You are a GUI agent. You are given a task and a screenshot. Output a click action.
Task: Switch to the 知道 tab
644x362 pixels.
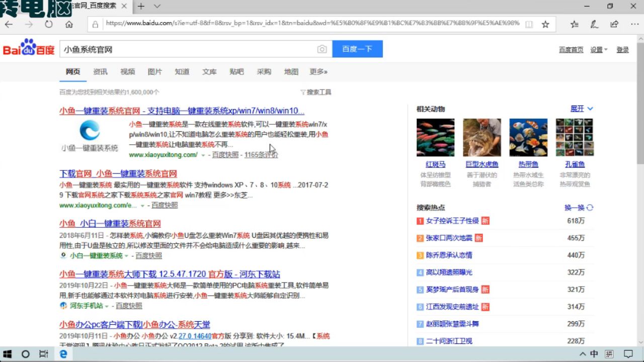(182, 72)
